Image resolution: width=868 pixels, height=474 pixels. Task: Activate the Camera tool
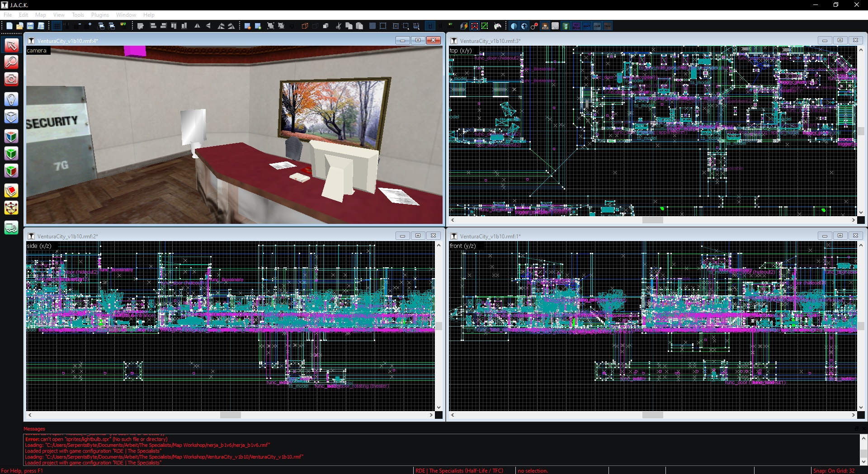(11, 79)
